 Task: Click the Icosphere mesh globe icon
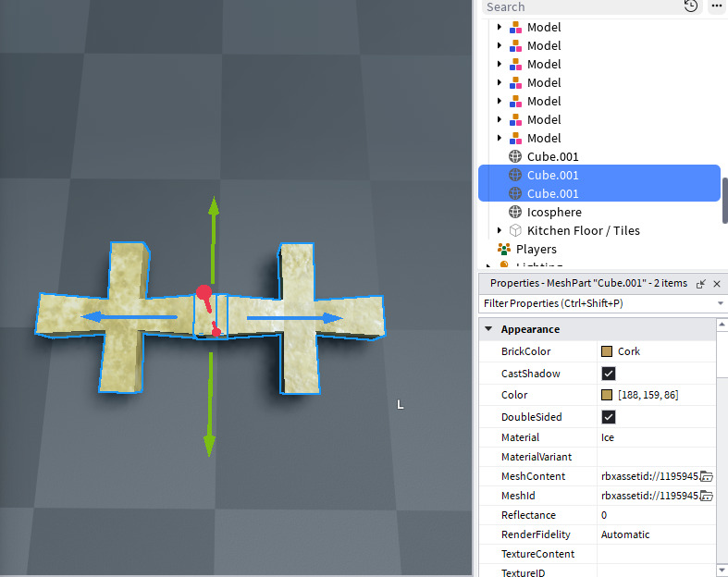click(x=515, y=212)
